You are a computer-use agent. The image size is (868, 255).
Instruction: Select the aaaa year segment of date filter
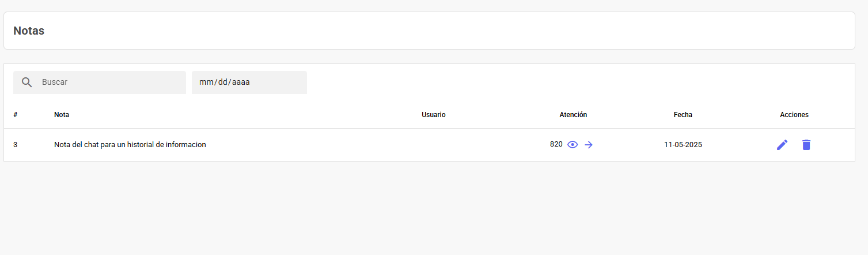[241, 82]
